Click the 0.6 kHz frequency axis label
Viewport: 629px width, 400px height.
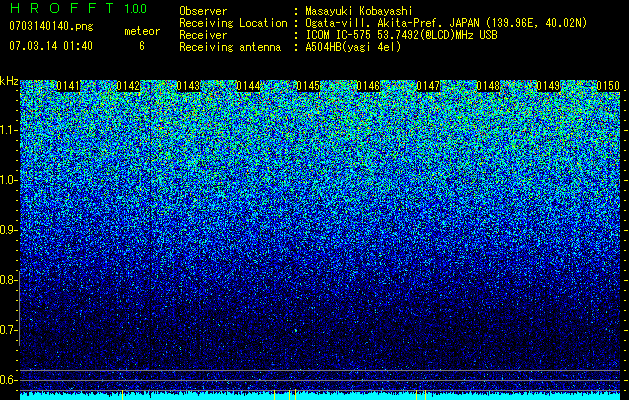[8, 380]
